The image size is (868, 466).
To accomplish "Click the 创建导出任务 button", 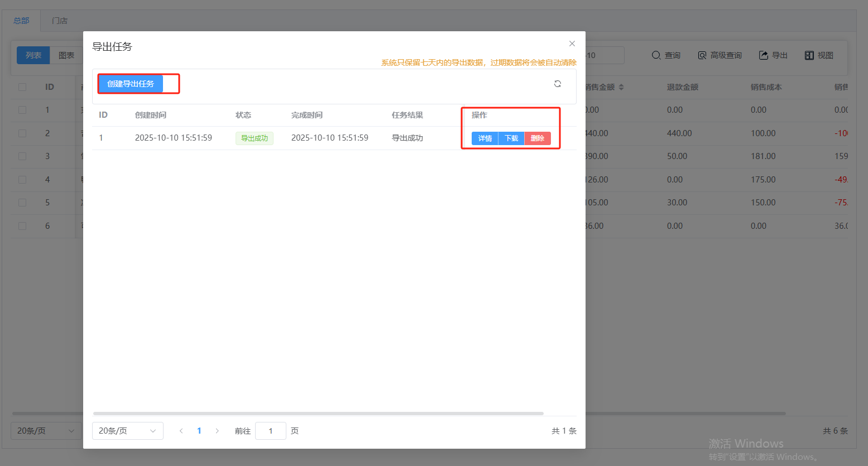I will click(x=131, y=84).
